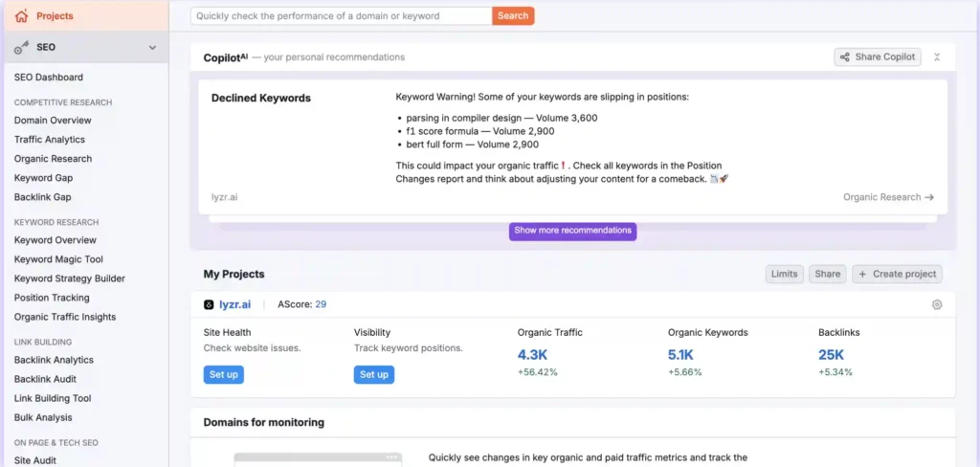Click the lyzr.ai favicon icon
This screenshot has height=467, width=980.
[209, 304]
